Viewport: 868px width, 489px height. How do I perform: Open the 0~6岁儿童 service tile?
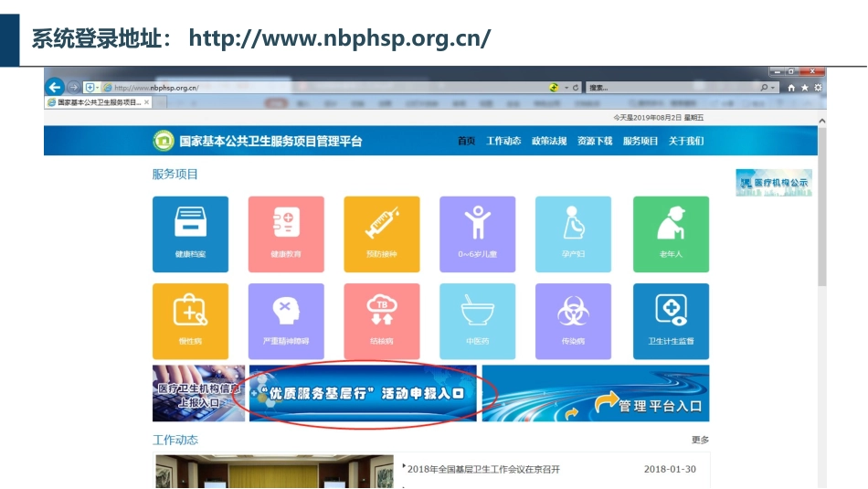[477, 234]
